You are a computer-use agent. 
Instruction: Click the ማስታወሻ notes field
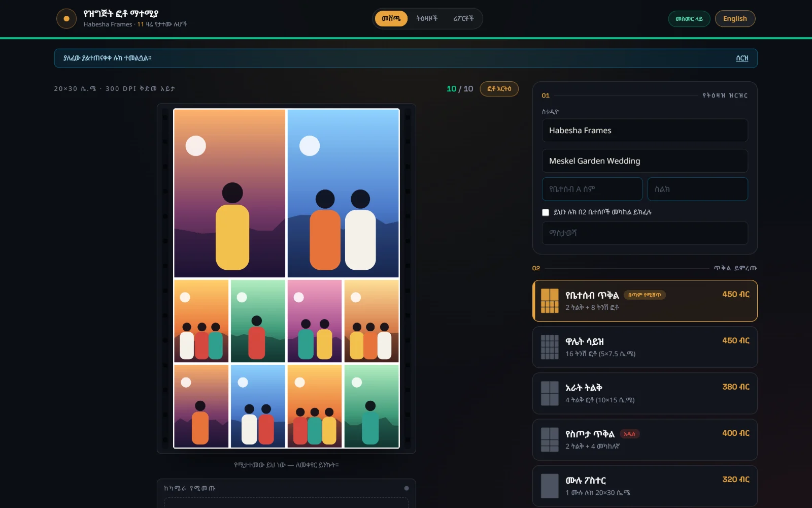(645, 233)
